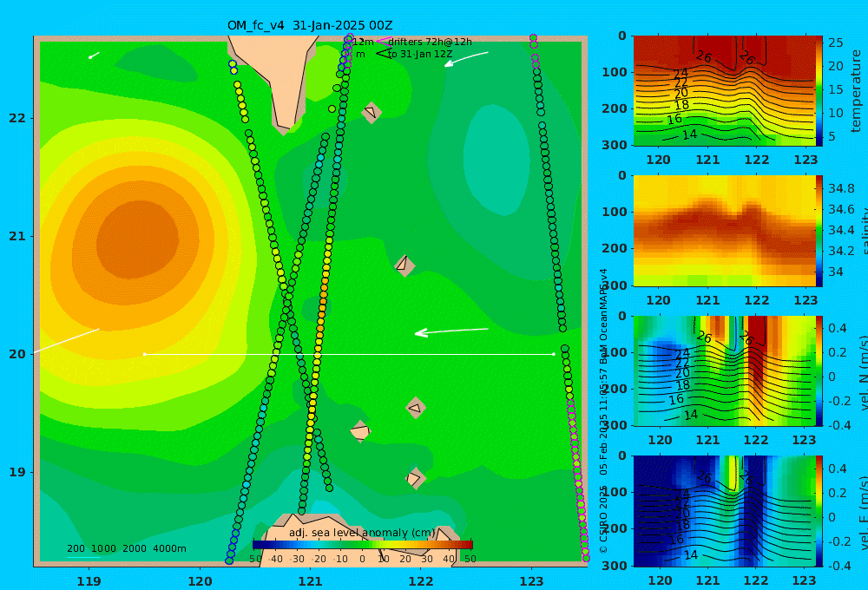Image resolution: width=868 pixels, height=590 pixels.
Task: Click longitude label 121 below the main map
Action: (x=310, y=581)
